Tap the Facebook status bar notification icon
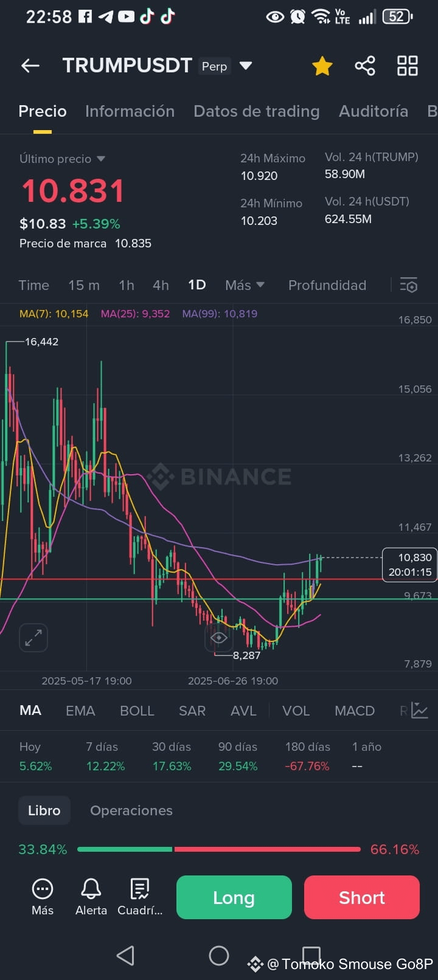This screenshot has width=438, height=980. pos(85,16)
